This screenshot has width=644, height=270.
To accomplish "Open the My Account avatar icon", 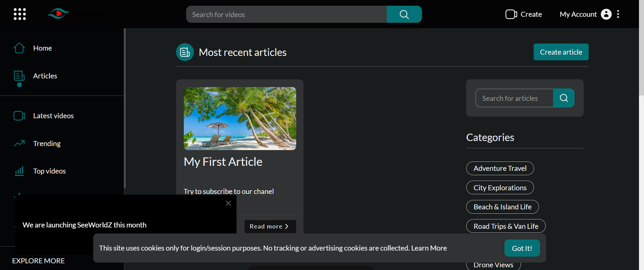I will [x=606, y=14].
